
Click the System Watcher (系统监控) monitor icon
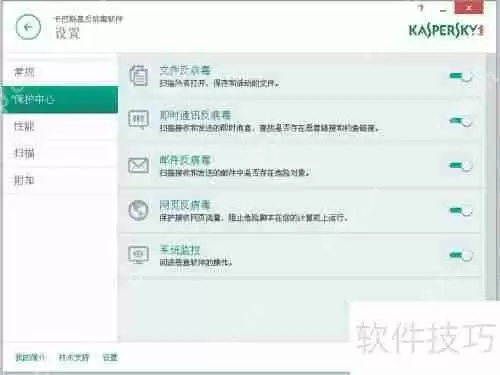click(x=138, y=255)
